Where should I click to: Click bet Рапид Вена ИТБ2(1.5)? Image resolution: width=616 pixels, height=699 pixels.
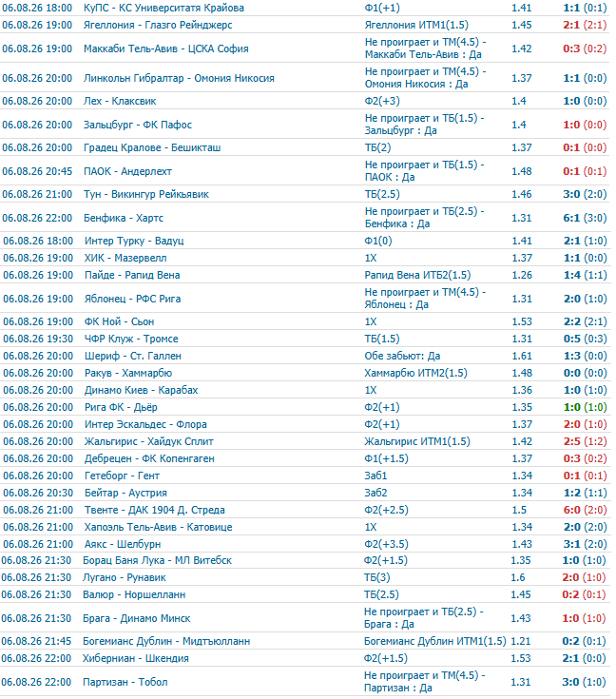(x=417, y=275)
